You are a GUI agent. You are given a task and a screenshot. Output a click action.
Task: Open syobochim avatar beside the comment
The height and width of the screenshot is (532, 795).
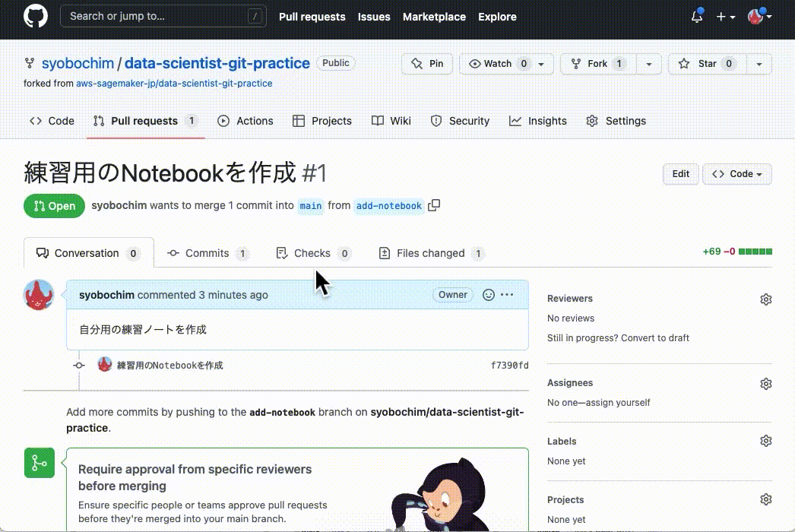pos(39,295)
